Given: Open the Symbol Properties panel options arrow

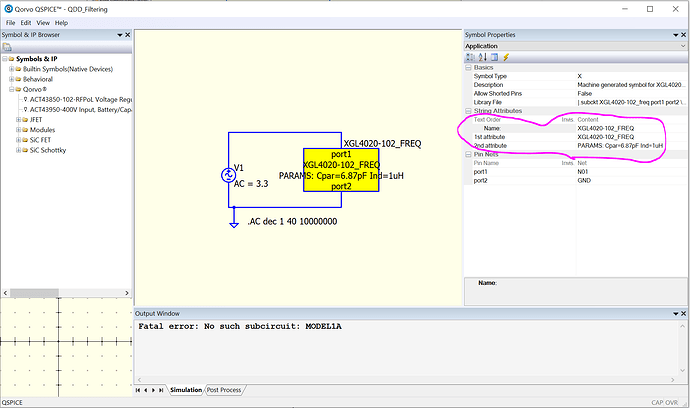Looking at the screenshot, I should pyautogui.click(x=675, y=35).
